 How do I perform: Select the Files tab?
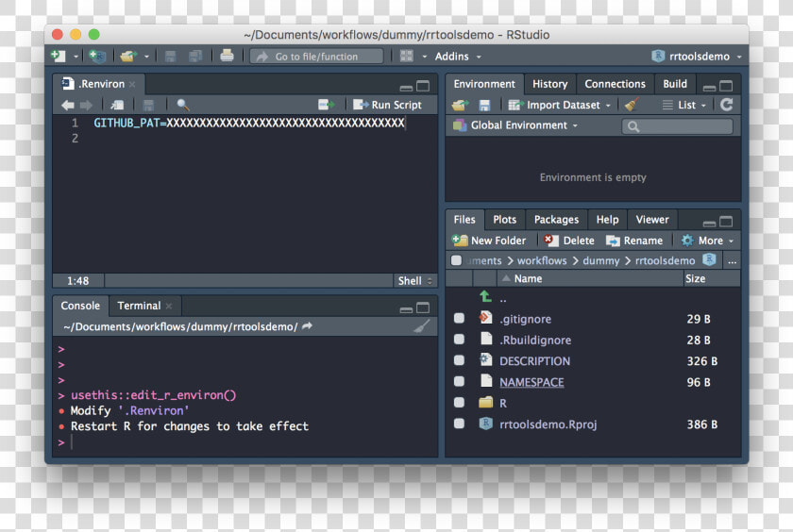pos(464,220)
